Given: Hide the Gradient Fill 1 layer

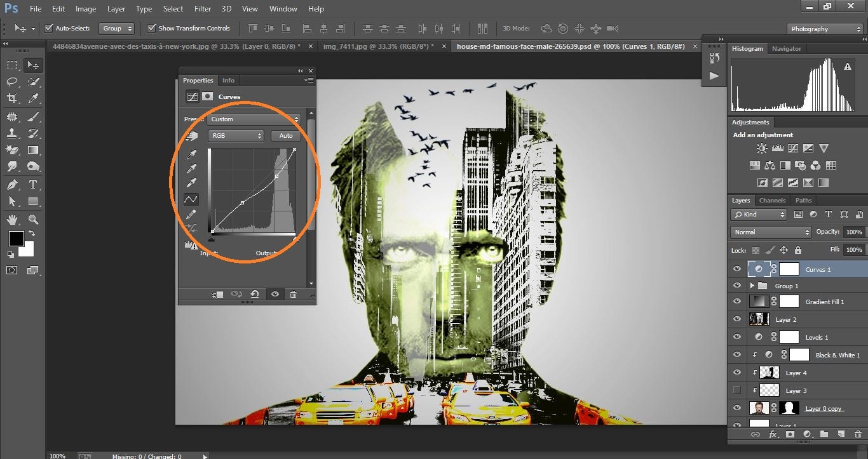Looking at the screenshot, I should [x=736, y=301].
